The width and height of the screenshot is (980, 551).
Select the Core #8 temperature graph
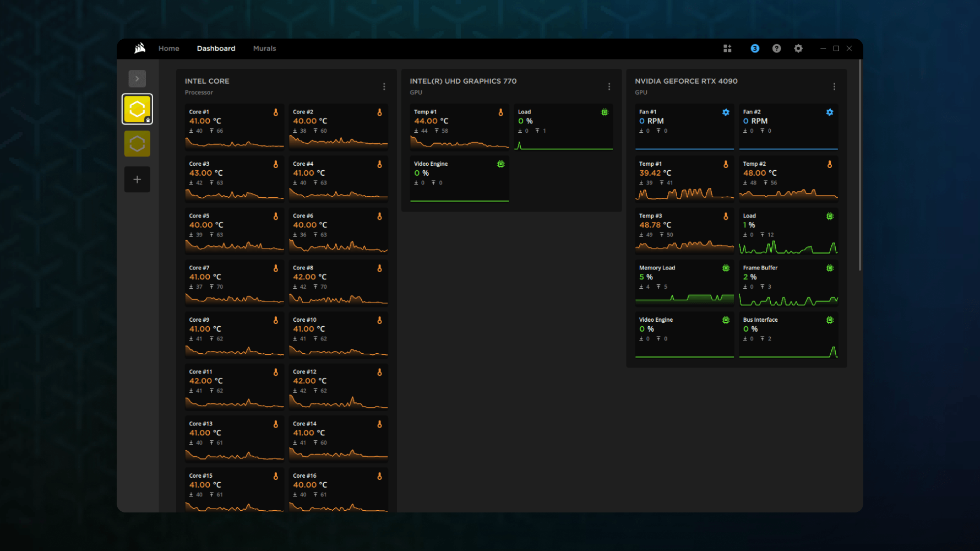[339, 298]
